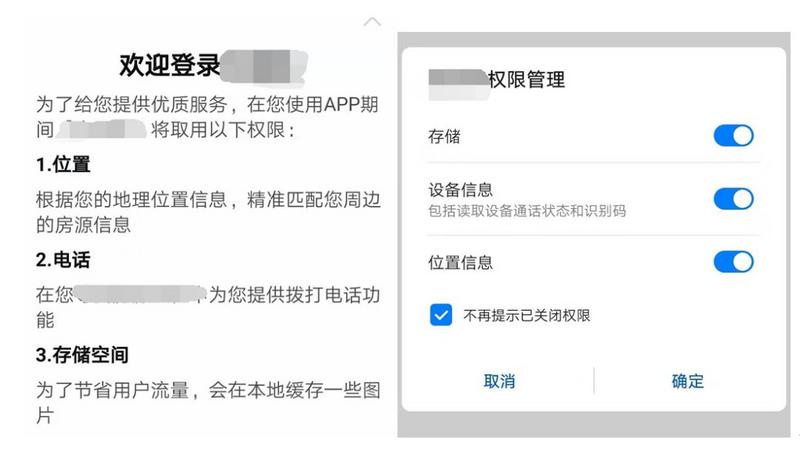Click the 精准匹配您周边 location description

point(208,212)
